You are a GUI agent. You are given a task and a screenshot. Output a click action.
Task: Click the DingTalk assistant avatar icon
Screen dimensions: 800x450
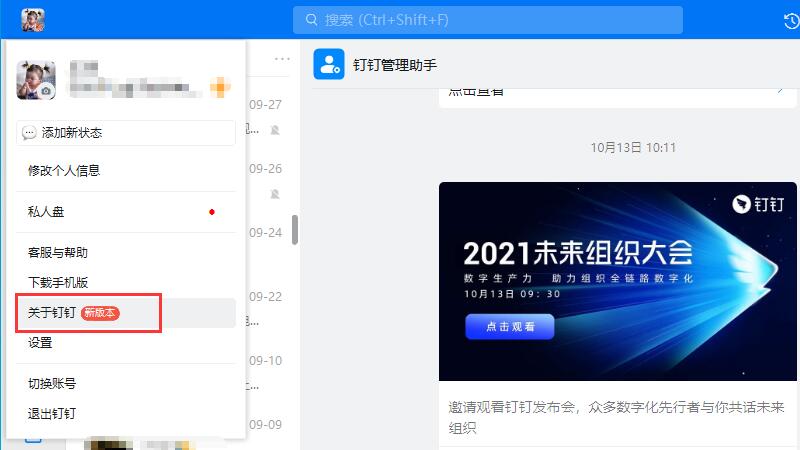[x=328, y=64]
